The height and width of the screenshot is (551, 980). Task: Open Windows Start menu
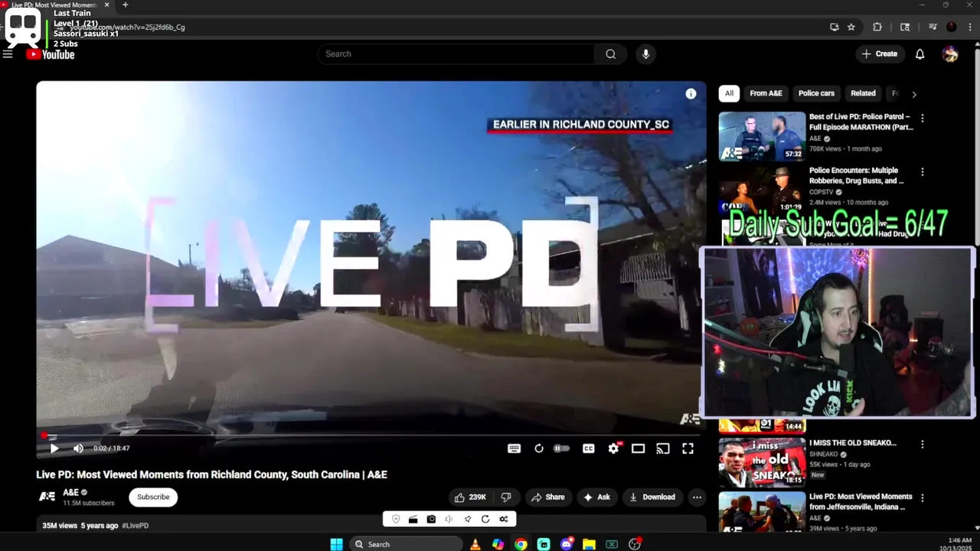[336, 544]
